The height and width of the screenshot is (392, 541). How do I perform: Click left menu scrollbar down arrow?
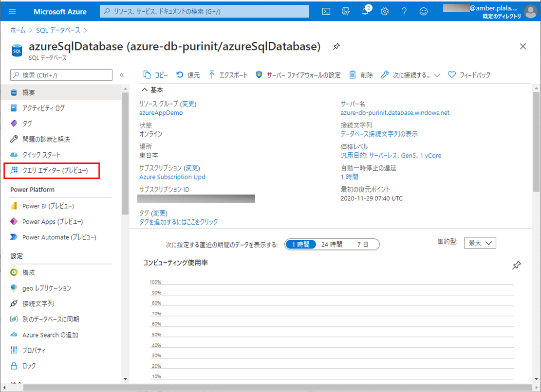(x=125, y=379)
